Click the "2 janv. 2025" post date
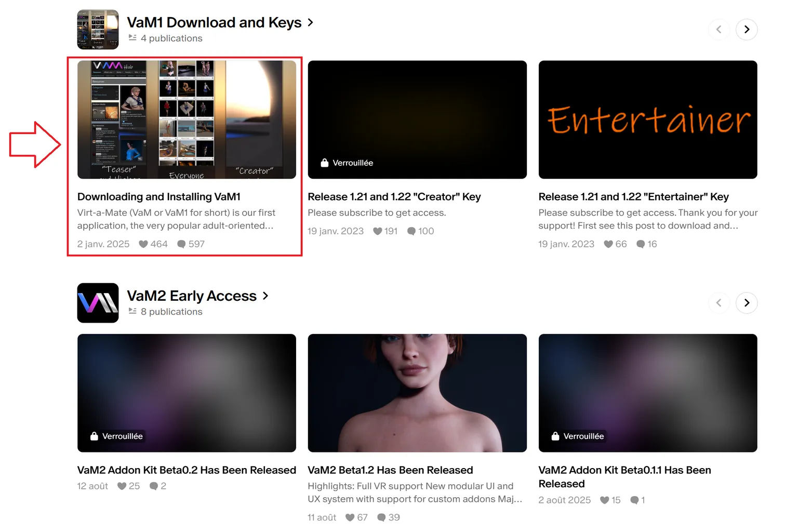The height and width of the screenshot is (532, 798). tap(103, 244)
